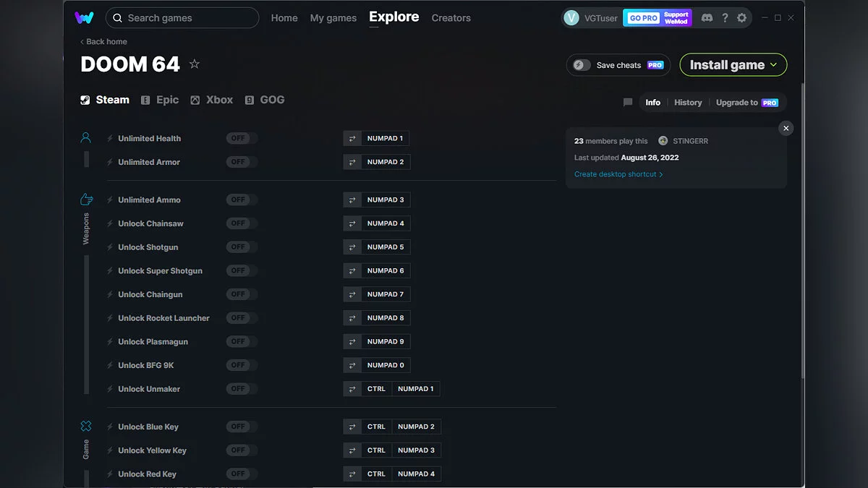The image size is (868, 488).
Task: Open the chat comments icon
Action: pyautogui.click(x=628, y=103)
